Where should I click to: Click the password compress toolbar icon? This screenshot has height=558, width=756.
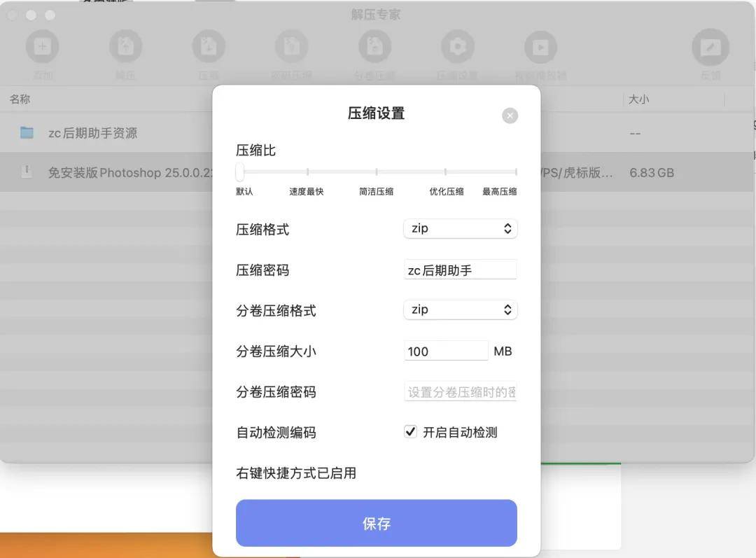tap(291, 47)
